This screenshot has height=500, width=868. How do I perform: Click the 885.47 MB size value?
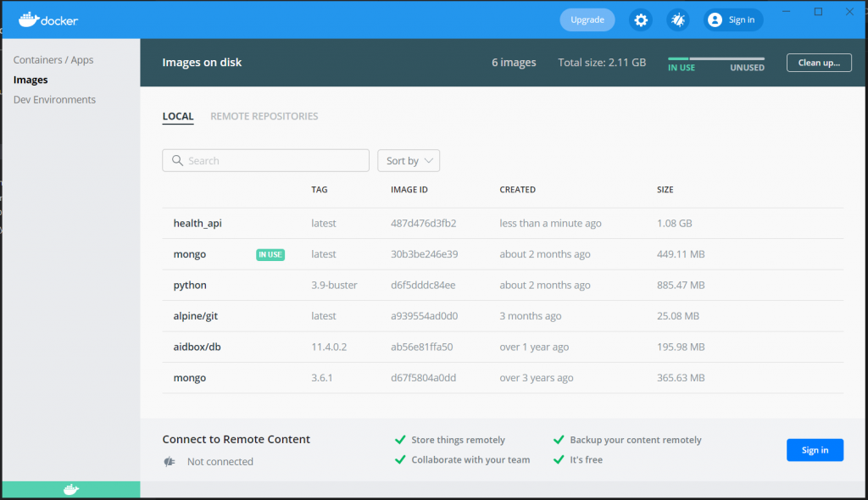click(681, 285)
